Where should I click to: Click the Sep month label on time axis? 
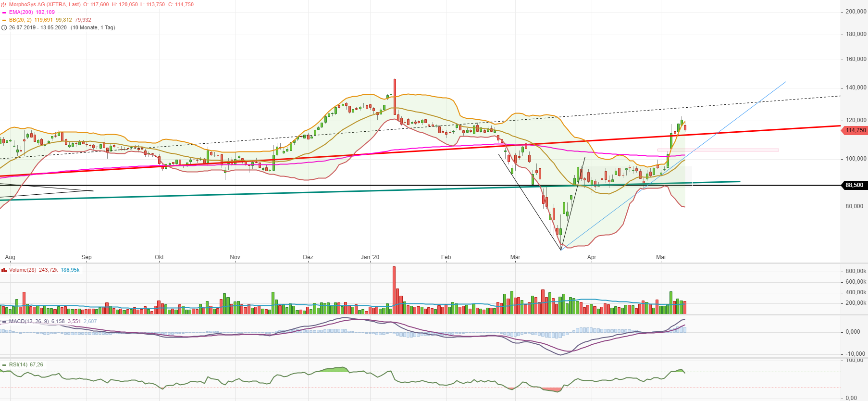click(87, 257)
